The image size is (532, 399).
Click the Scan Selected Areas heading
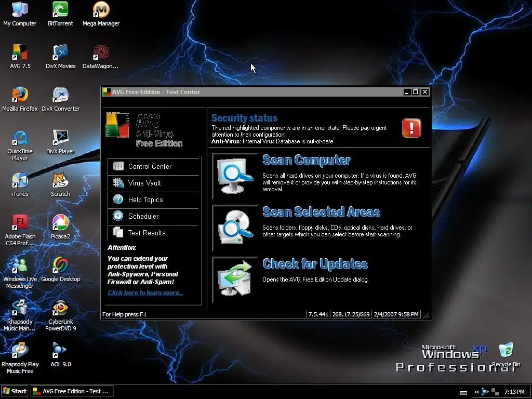click(x=321, y=212)
